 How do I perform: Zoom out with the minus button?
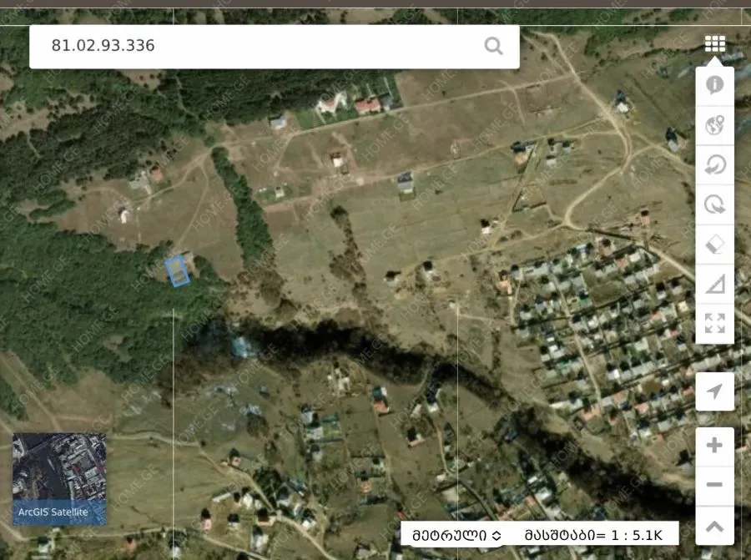[x=714, y=485]
